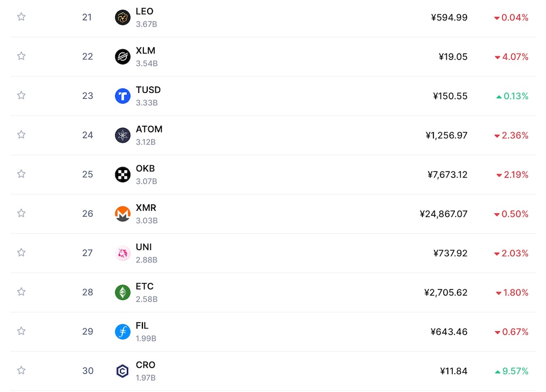
Task: Click the ATOM Cosmos logo icon
Action: click(x=123, y=135)
